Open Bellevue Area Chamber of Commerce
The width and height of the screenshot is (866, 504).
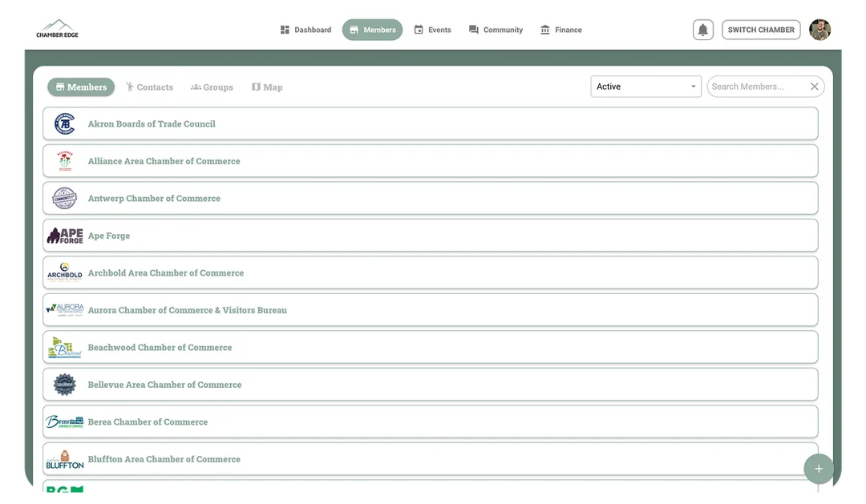point(431,385)
